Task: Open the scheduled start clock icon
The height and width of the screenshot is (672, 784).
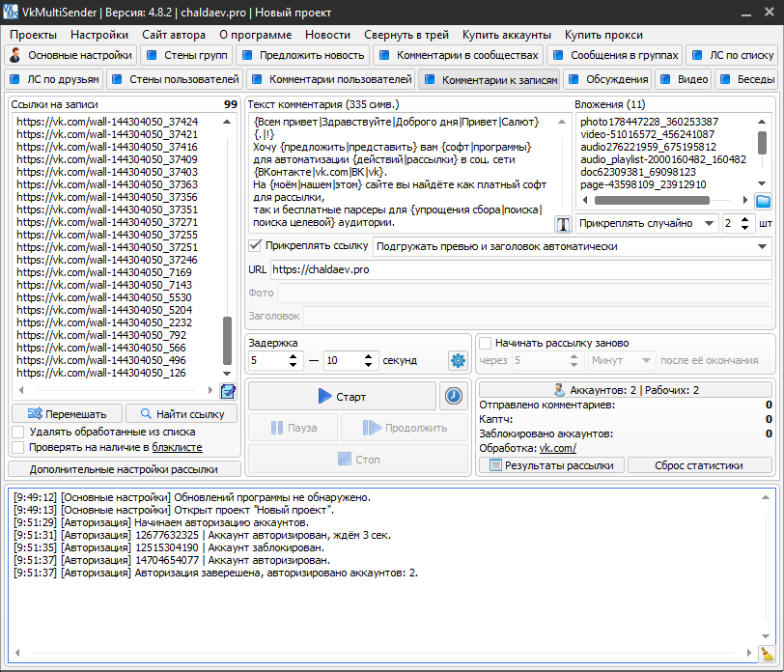Action: click(x=452, y=396)
